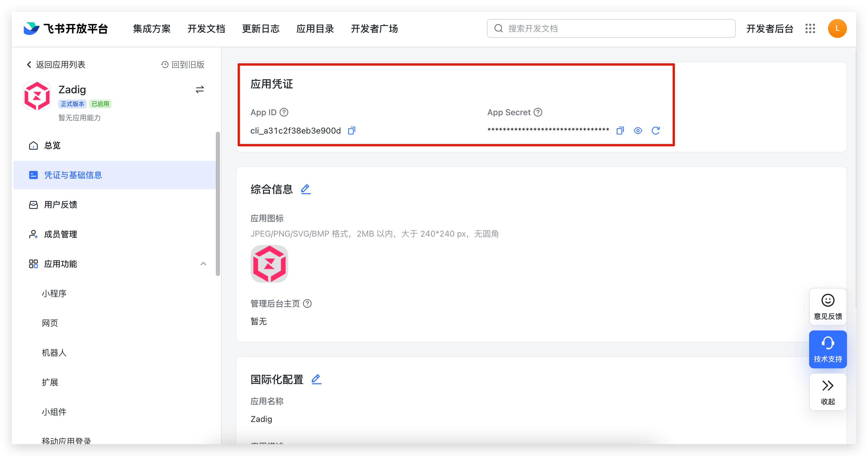
Task: Click the App ID help icon
Action: tap(284, 112)
